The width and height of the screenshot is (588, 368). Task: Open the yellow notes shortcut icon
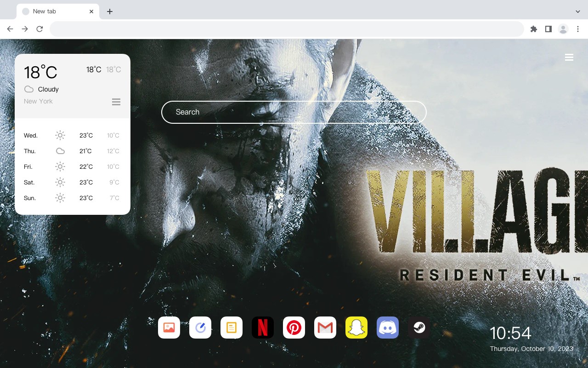click(x=232, y=328)
